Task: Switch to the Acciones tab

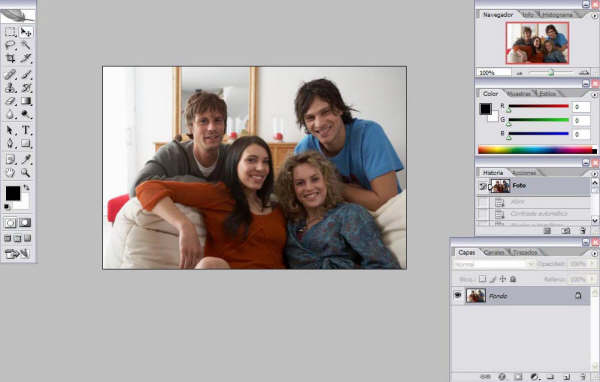Action: click(x=524, y=173)
